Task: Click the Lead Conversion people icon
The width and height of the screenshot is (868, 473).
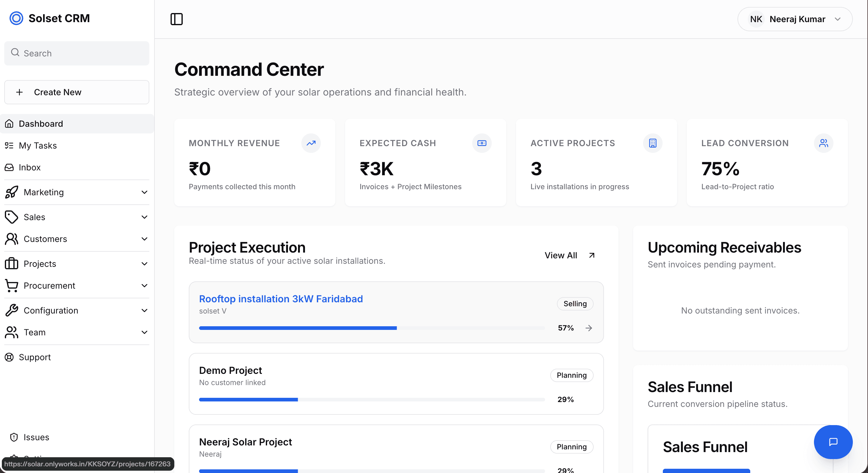Action: (x=823, y=143)
